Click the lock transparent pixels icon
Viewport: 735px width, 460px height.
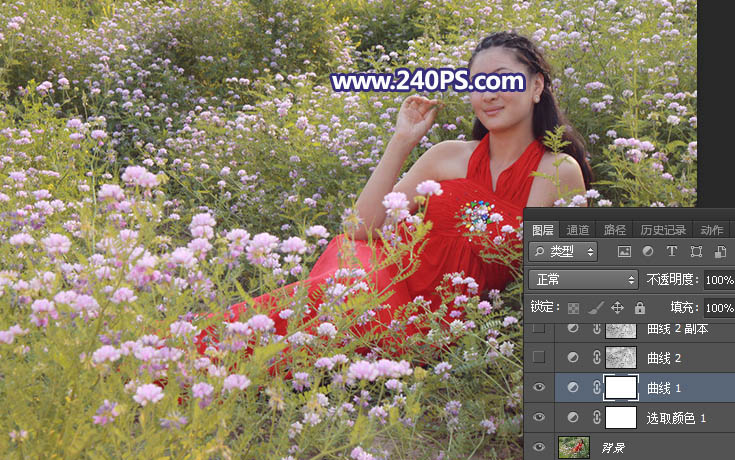click(573, 308)
